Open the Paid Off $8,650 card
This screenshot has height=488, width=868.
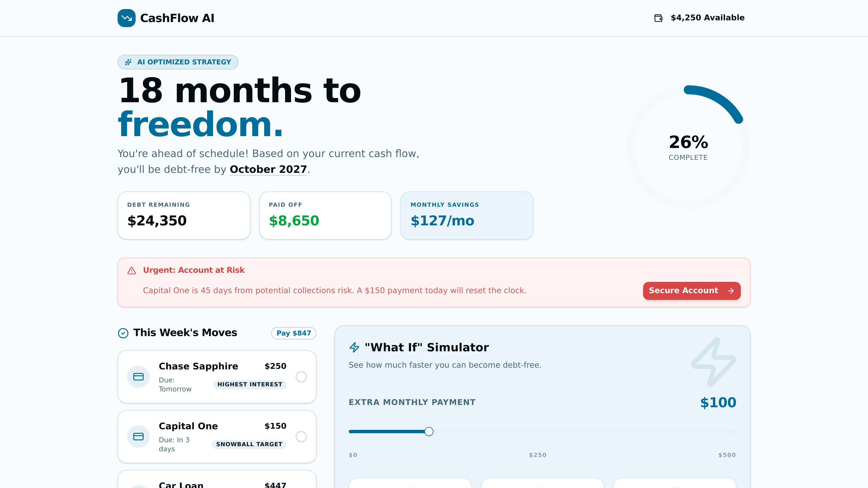[325, 215]
